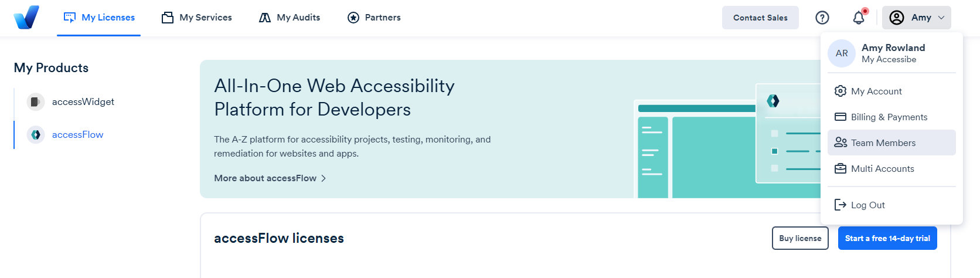Click the accessiBe logo in header
This screenshot has height=278, width=980.
26,17
